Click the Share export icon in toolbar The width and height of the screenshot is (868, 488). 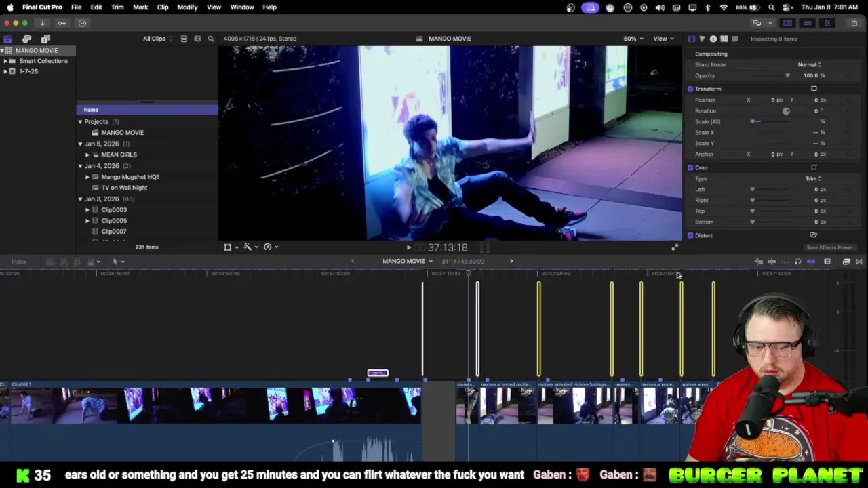tap(854, 23)
